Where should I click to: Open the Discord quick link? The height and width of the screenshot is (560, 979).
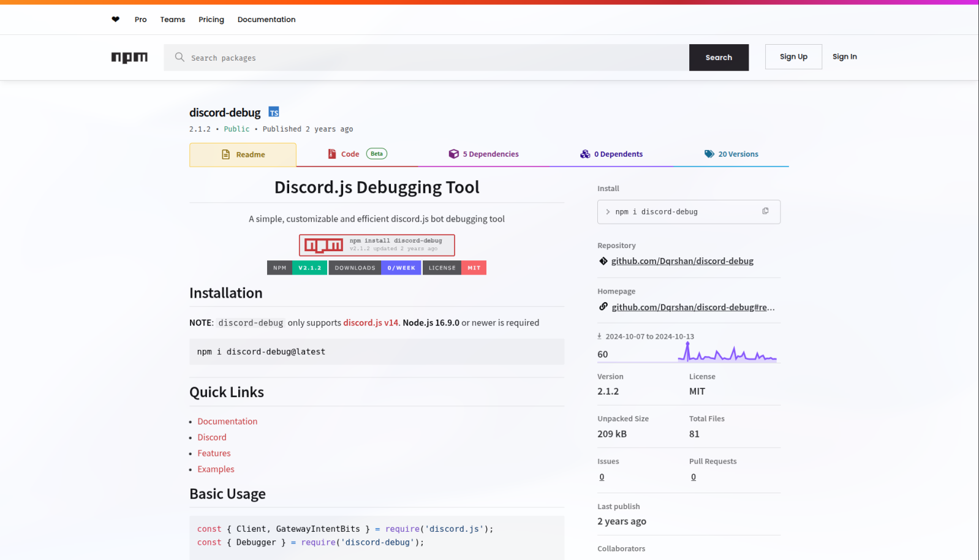[212, 437]
